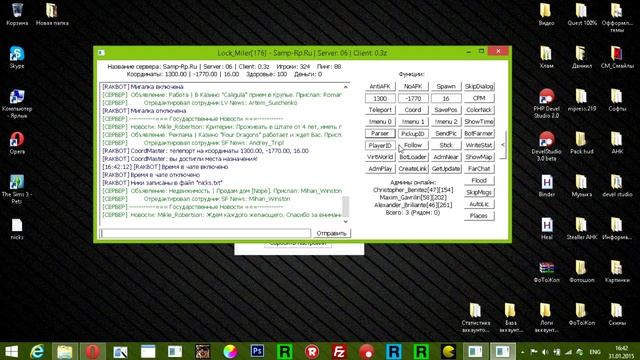Click the Follow button
The image size is (640, 360).
[x=413, y=145]
